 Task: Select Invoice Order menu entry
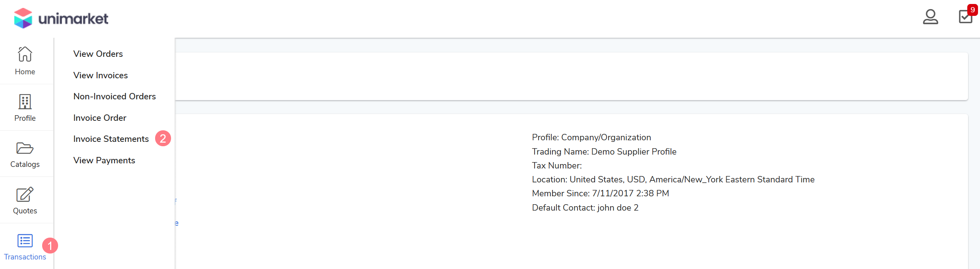pos(99,118)
